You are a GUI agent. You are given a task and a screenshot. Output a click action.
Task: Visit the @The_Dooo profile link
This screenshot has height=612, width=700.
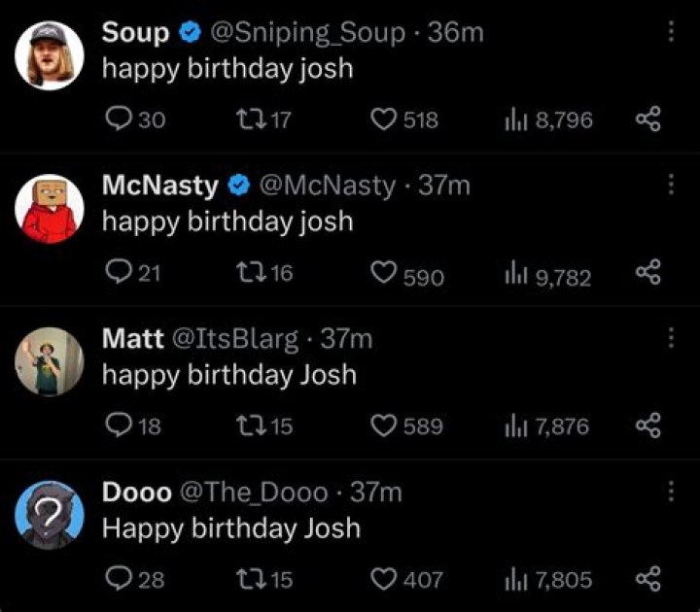tap(255, 493)
